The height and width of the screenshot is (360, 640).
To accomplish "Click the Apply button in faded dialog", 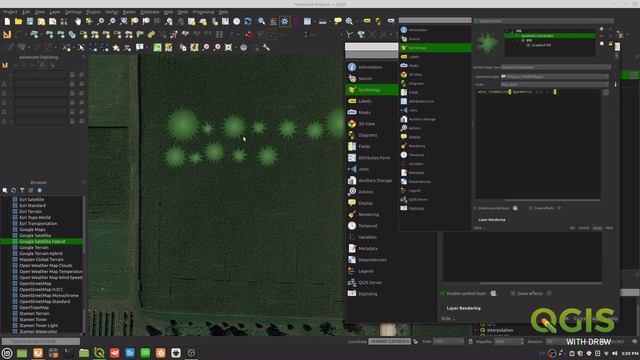I will tap(597, 228).
